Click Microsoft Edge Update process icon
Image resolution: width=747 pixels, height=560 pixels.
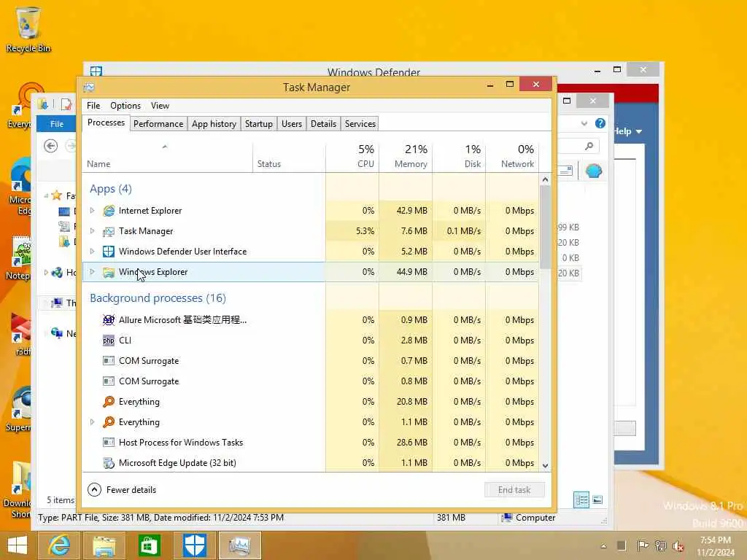[x=109, y=463]
